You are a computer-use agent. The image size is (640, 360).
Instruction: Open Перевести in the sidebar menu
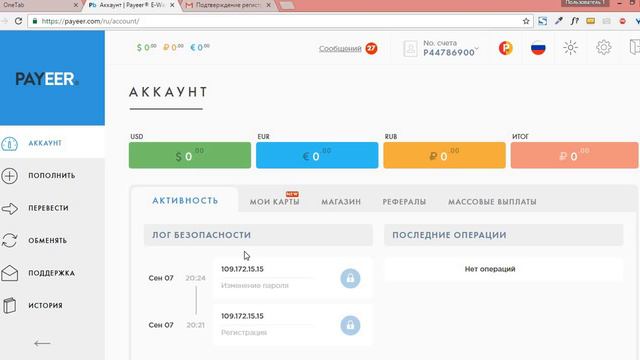pos(48,208)
